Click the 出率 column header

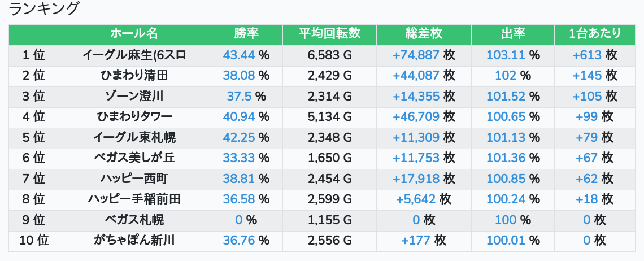(513, 34)
